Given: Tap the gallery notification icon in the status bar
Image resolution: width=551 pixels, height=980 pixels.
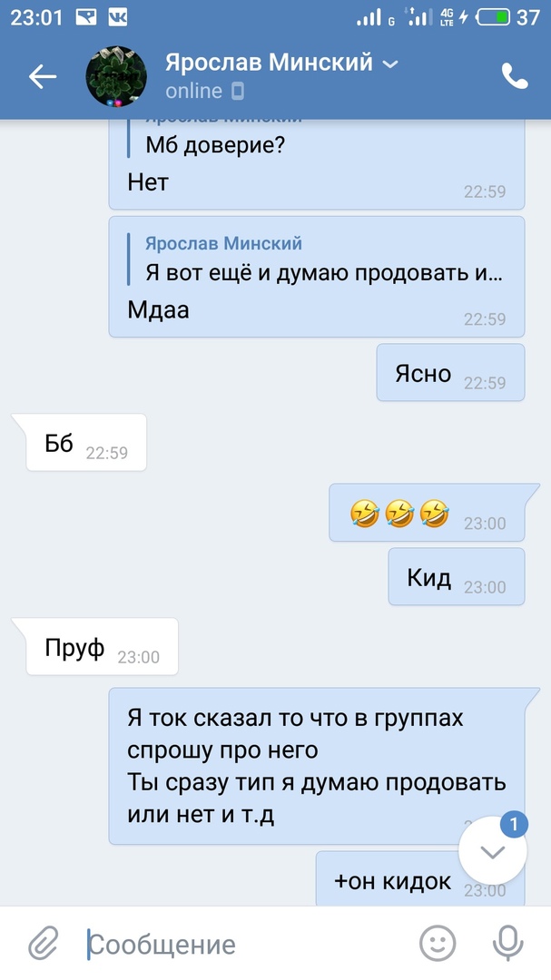Looking at the screenshot, I should pyautogui.click(x=86, y=17).
